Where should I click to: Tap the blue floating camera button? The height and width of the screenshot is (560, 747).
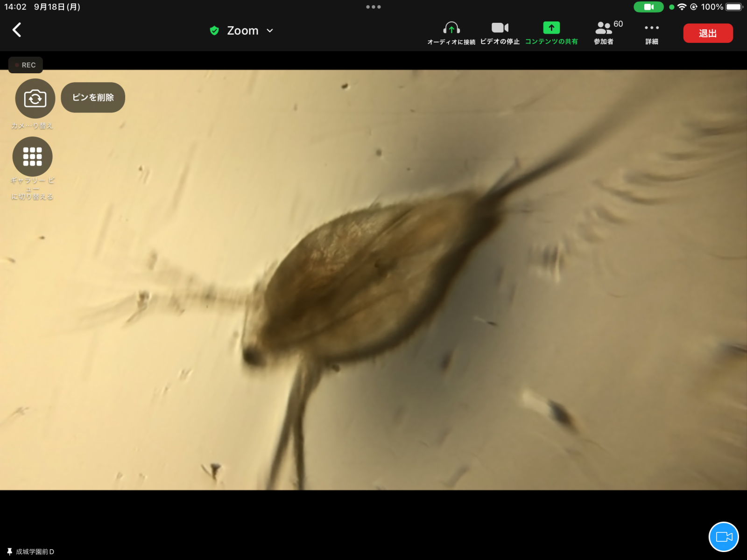724,537
